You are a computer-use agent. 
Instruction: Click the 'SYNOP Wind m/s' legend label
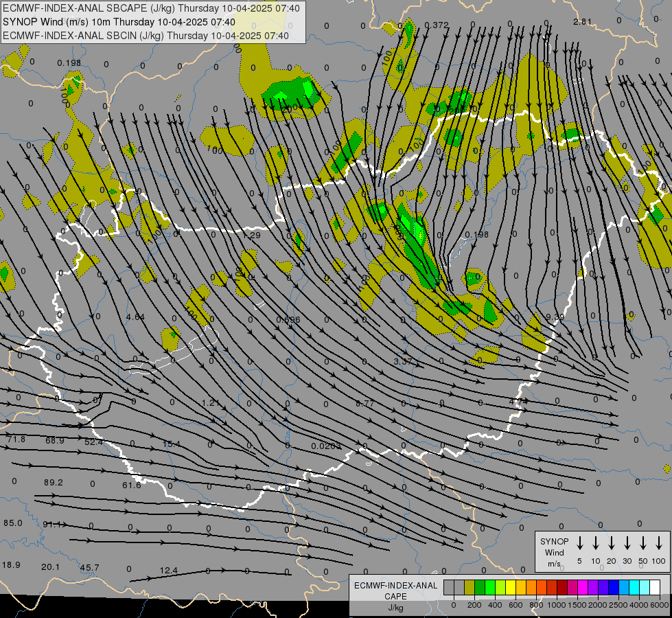pos(554,552)
